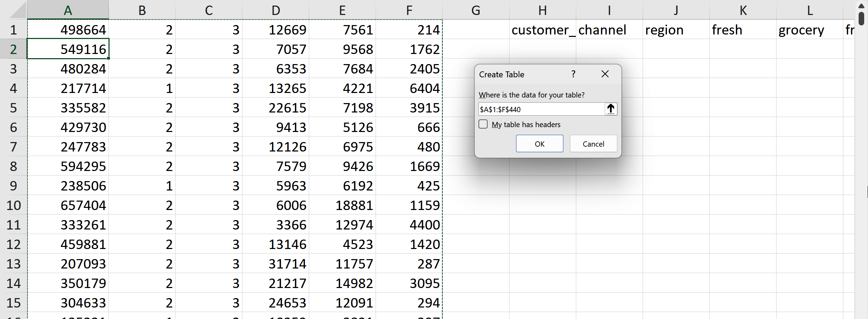Select column K header

click(x=743, y=10)
